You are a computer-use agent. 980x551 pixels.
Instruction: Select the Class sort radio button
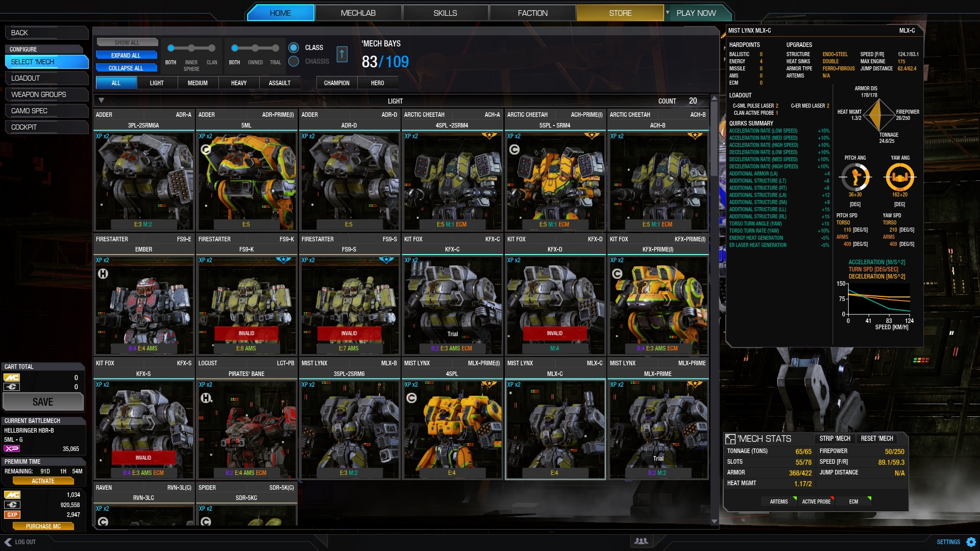tap(293, 47)
